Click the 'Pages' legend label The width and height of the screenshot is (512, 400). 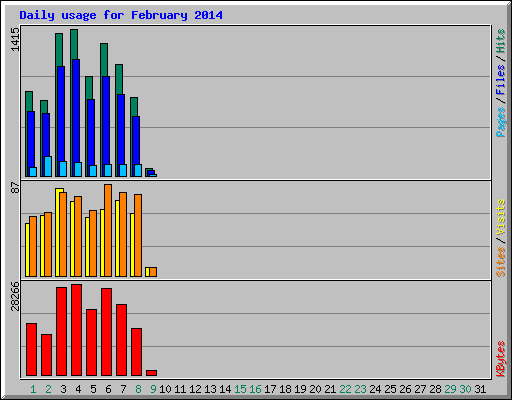pos(501,122)
